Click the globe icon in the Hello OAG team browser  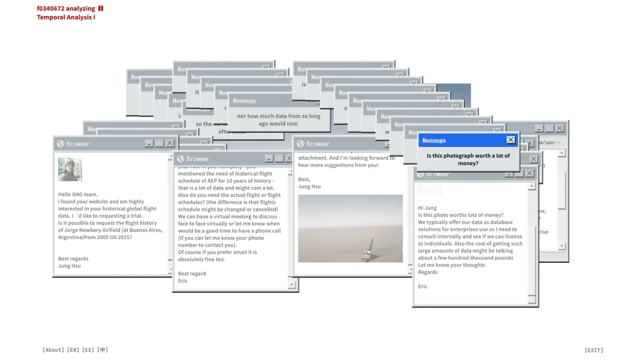(61, 144)
